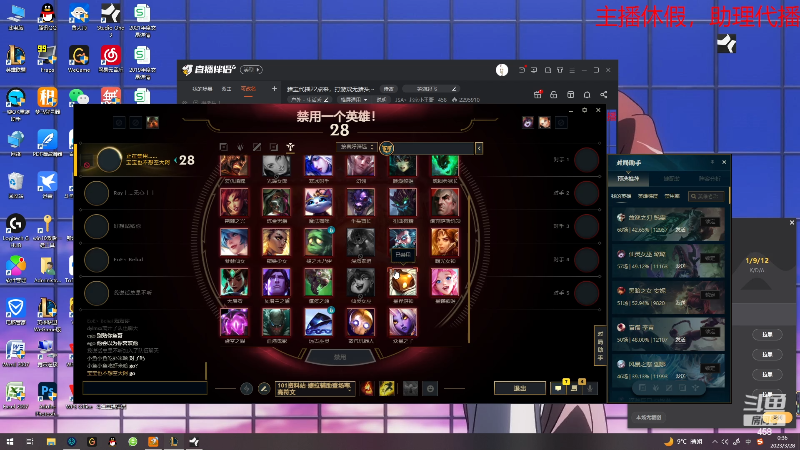
Task: Choose the Zyra champion portrait
Action: click(x=234, y=202)
